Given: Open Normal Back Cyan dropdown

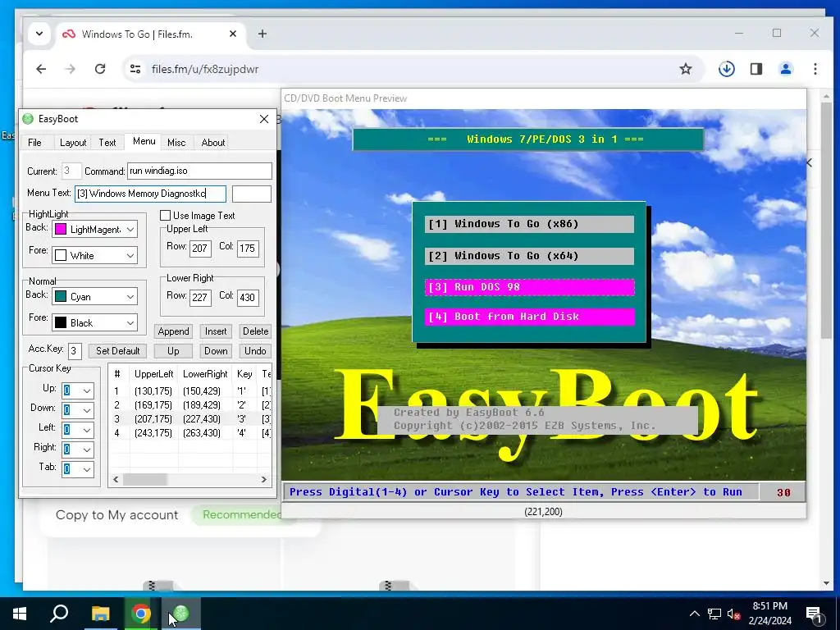Looking at the screenshot, I should point(130,297).
